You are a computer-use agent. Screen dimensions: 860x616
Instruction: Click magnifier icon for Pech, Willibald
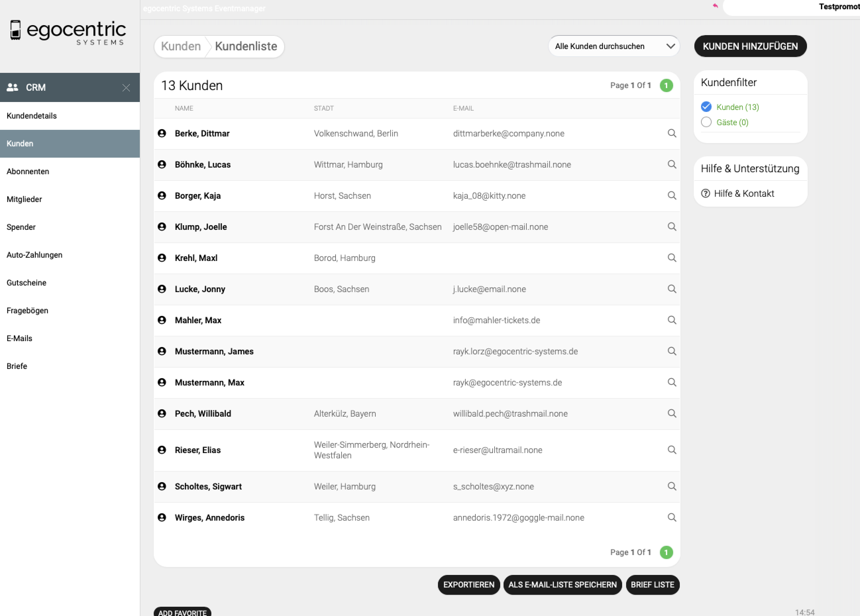[672, 413]
